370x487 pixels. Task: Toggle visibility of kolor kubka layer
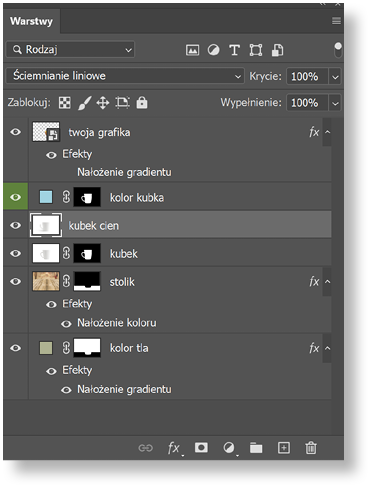pos(15,197)
